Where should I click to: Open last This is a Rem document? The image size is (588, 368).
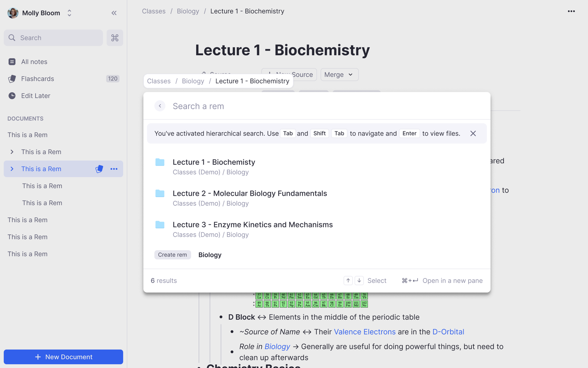pyautogui.click(x=28, y=254)
